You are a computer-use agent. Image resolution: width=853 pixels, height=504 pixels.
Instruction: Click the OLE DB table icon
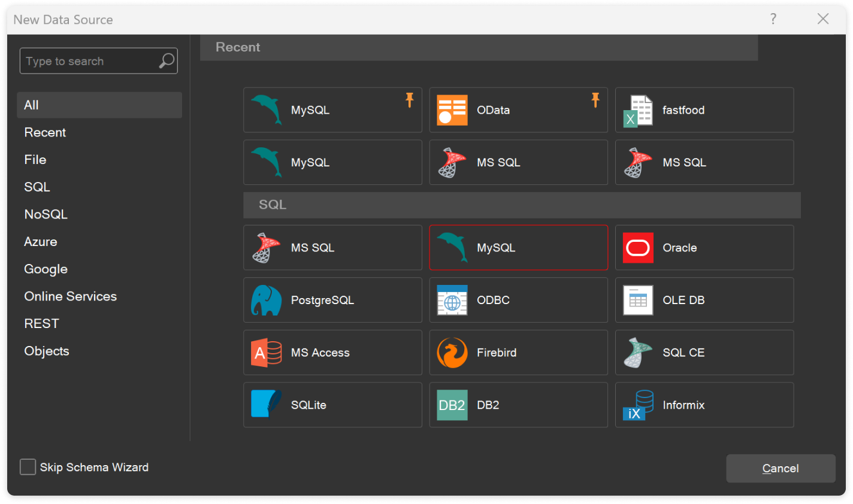pyautogui.click(x=638, y=300)
